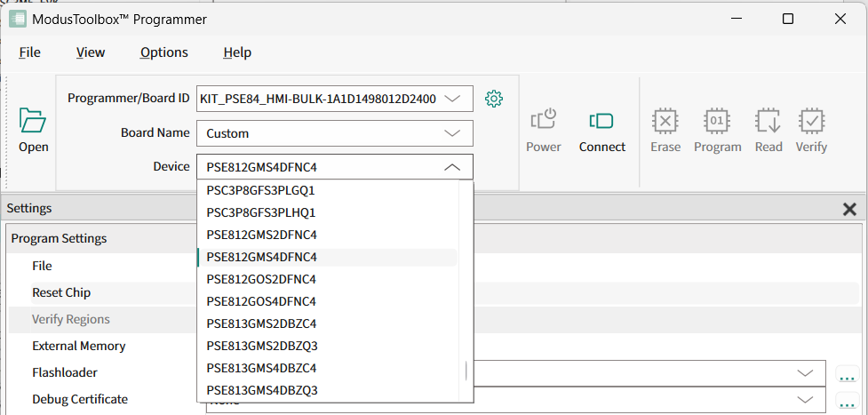Select device PSC3P8GFS3PLGQ1
868x415 pixels.
328,190
